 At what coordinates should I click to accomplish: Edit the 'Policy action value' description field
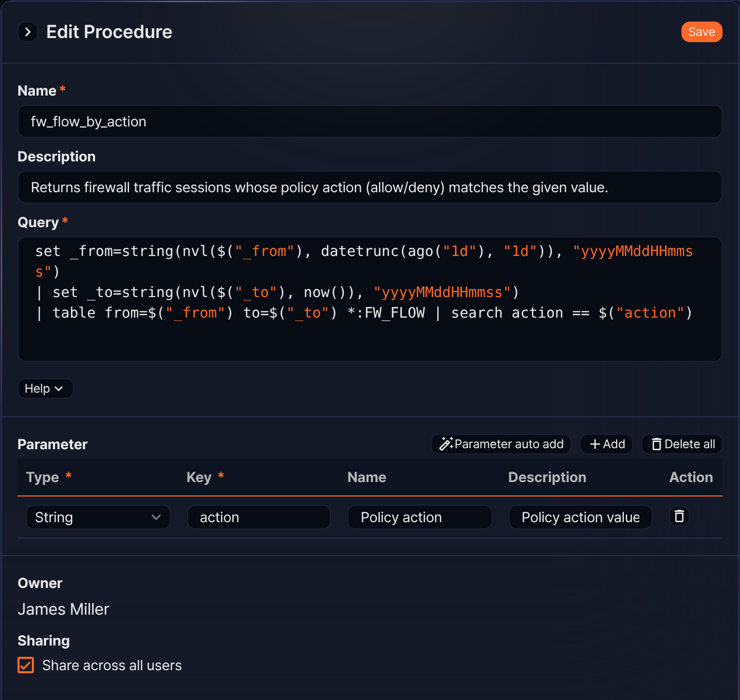(580, 517)
